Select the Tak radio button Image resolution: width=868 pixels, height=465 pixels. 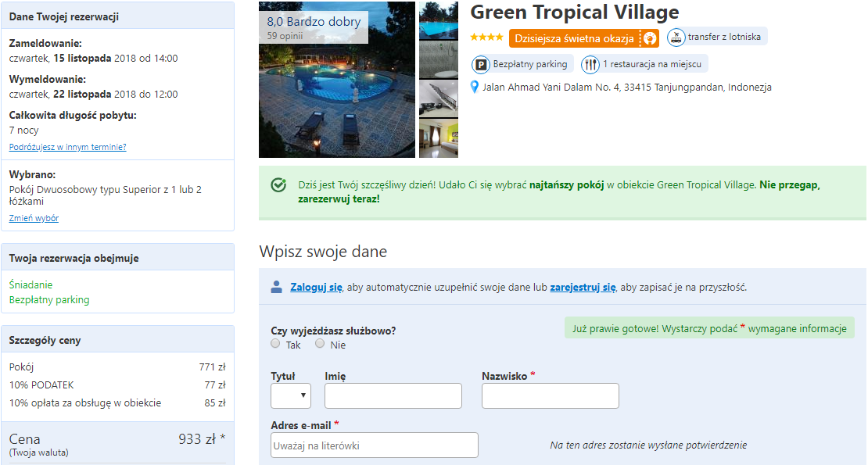(276, 344)
